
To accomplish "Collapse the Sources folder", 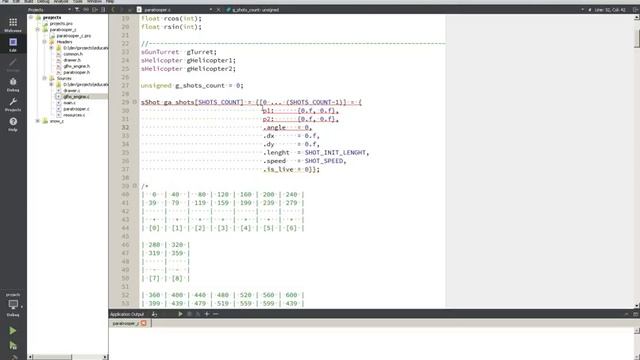I will (x=44, y=78).
